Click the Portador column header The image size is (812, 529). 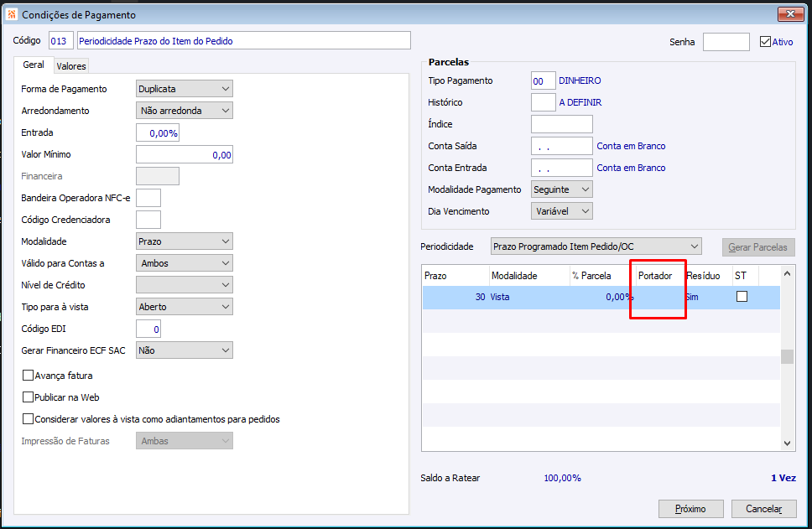pyautogui.click(x=659, y=276)
